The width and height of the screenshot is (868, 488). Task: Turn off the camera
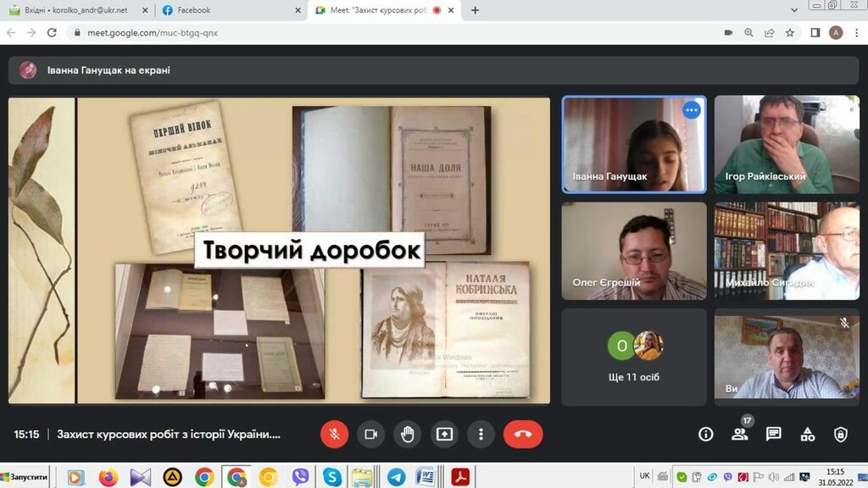click(370, 435)
